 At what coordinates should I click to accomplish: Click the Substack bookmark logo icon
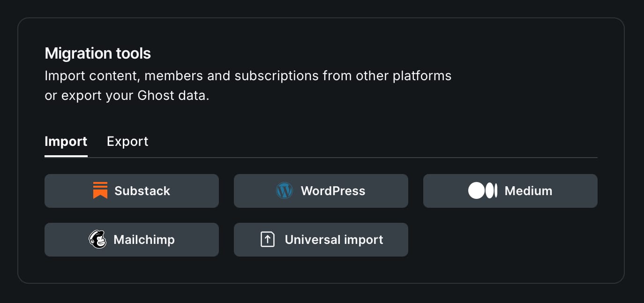coord(100,190)
